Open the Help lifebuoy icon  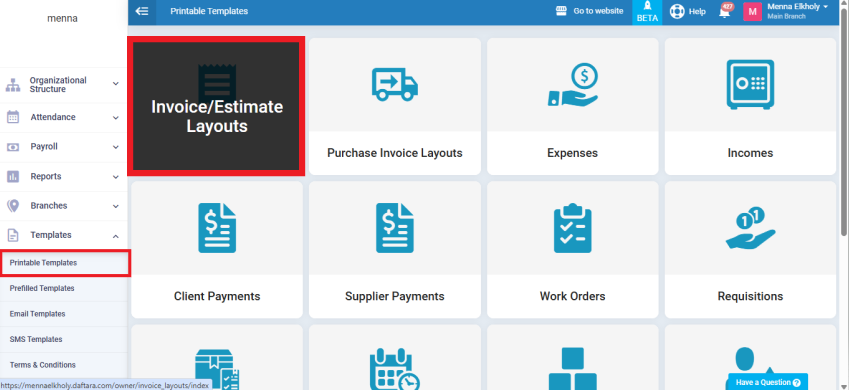click(677, 11)
